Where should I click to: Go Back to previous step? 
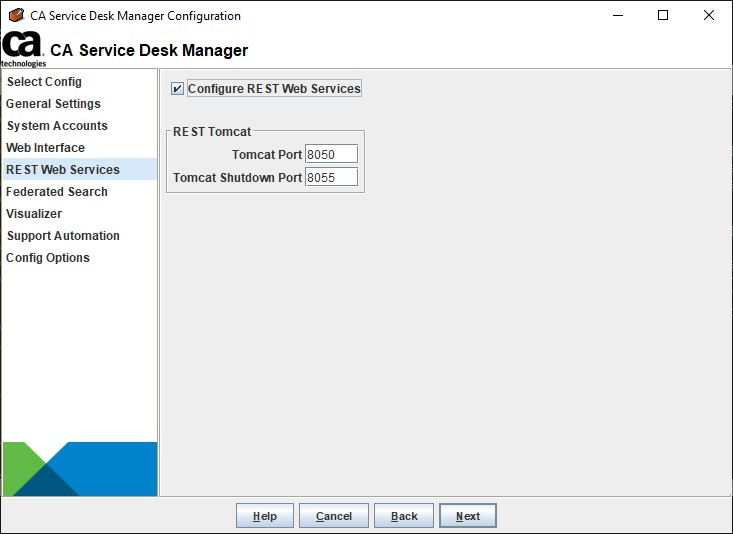(404, 516)
